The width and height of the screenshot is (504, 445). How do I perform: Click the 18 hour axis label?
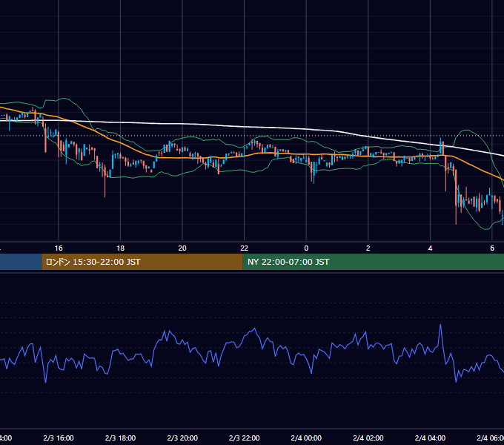120,248
